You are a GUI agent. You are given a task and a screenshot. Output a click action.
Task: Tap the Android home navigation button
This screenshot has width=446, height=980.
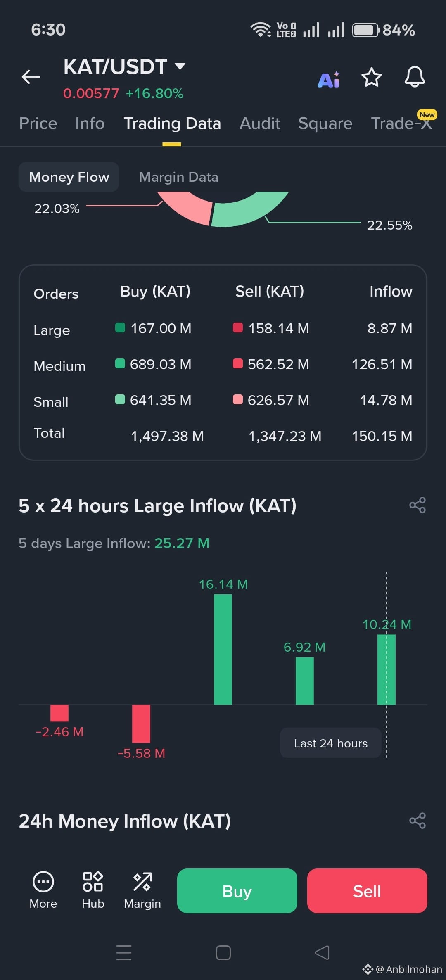(x=223, y=953)
